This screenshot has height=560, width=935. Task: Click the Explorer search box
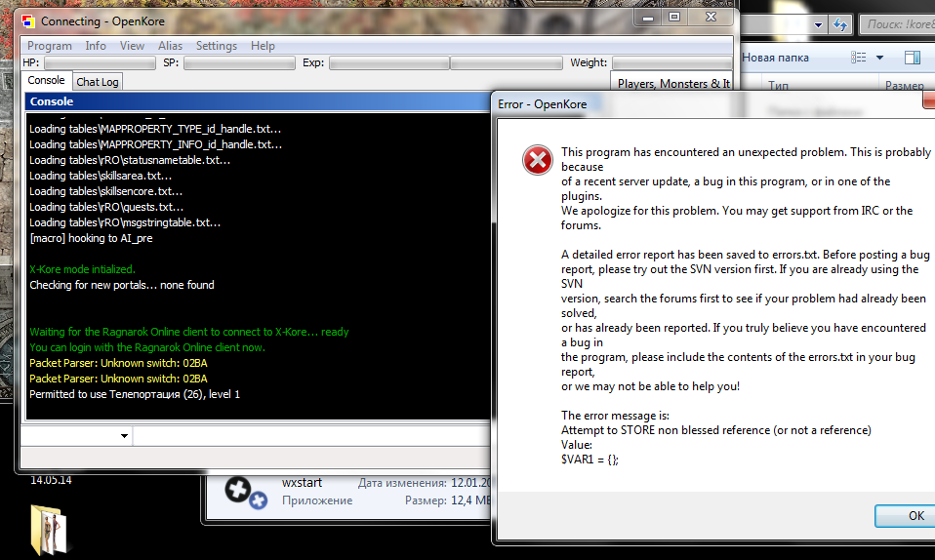coord(898,24)
